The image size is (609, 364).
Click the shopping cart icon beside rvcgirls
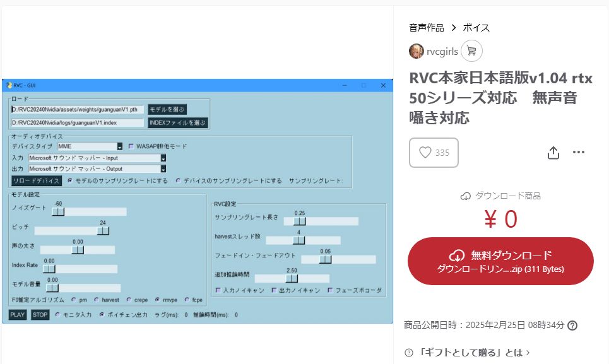pyautogui.click(x=471, y=51)
